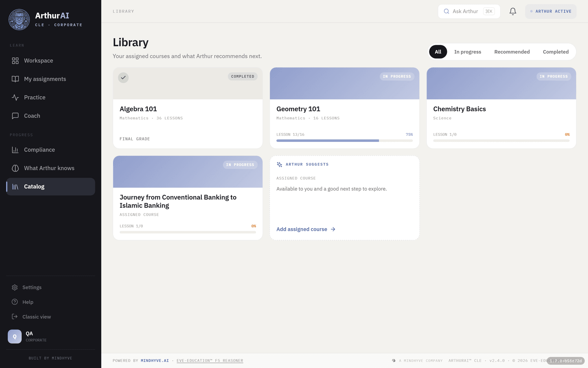Click the Arthur Active status pill
The image size is (588, 368).
pos(551,11)
